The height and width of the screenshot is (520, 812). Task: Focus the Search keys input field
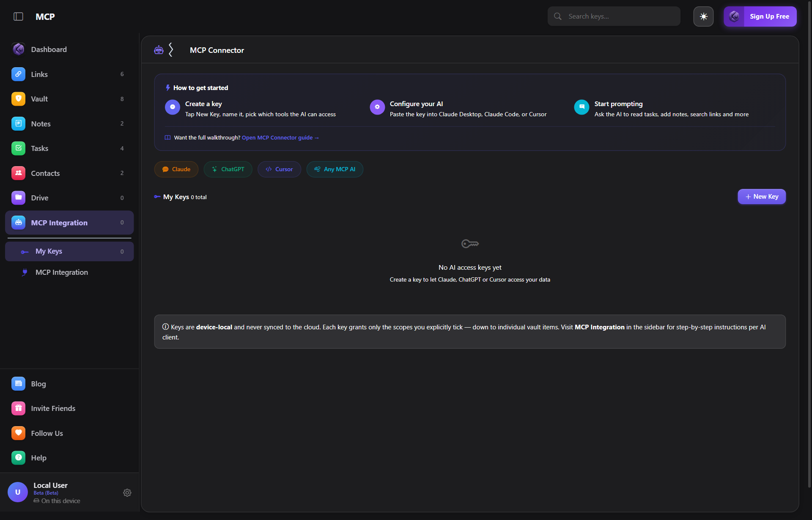click(x=614, y=16)
